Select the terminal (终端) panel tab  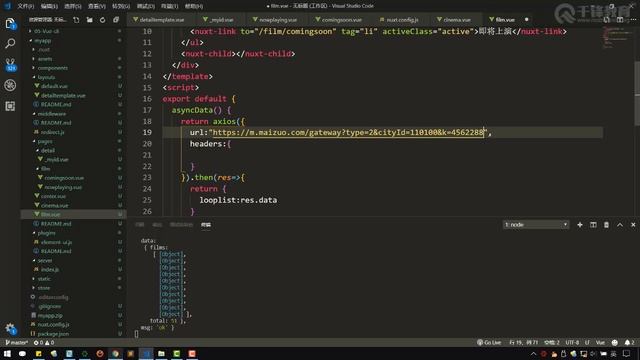pyautogui.click(x=206, y=225)
